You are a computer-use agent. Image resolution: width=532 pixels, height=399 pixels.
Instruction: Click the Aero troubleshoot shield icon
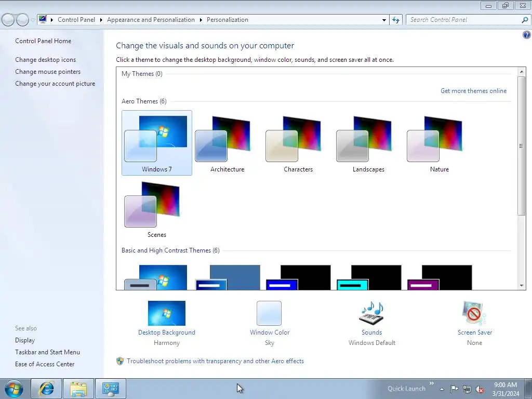click(x=120, y=361)
